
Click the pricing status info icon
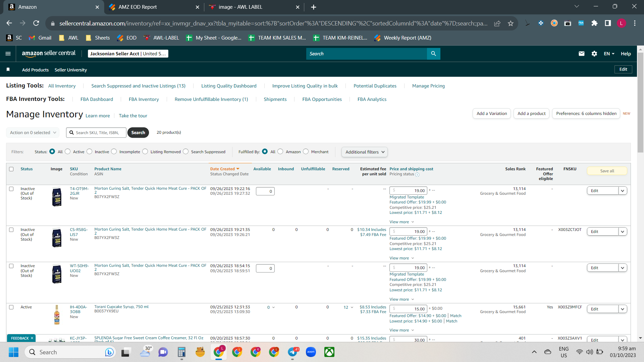tap(417, 175)
